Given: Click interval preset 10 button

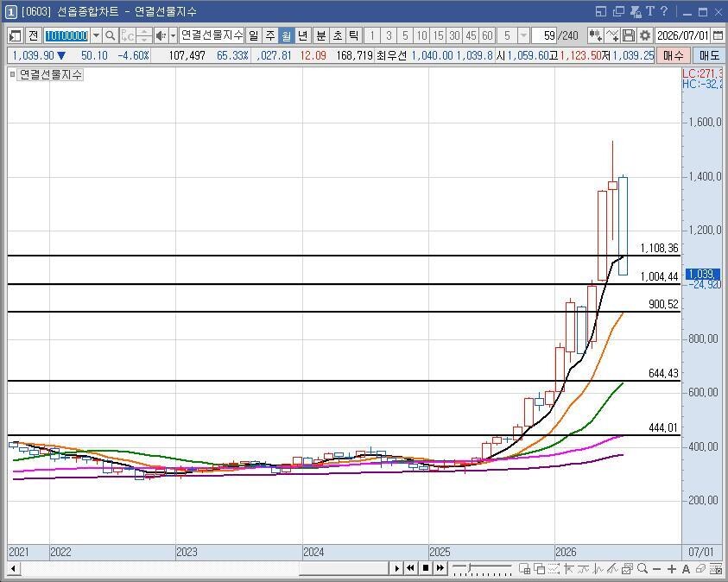Looking at the screenshot, I should point(421,35).
